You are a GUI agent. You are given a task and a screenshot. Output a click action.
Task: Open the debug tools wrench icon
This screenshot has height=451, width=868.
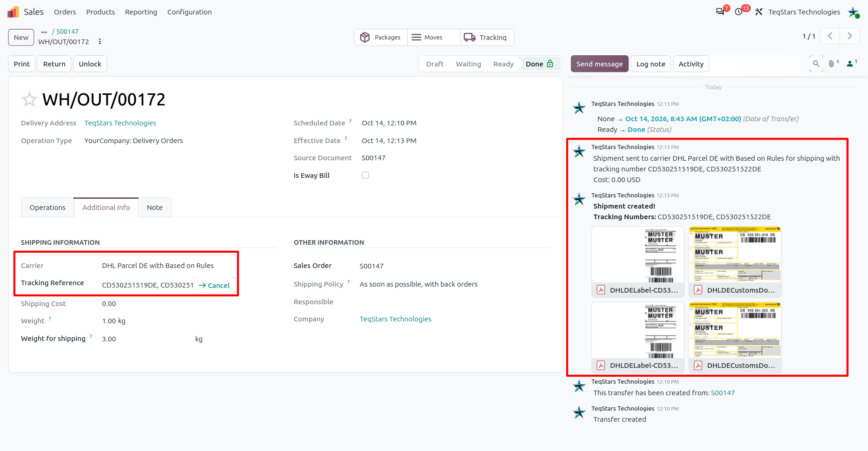pos(759,12)
